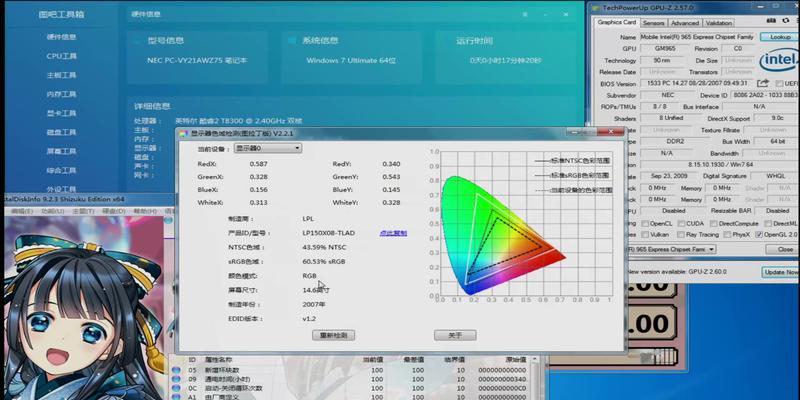Click the status dot for attribute 0C
Image resolution: width=800 pixels, height=400 pixels.
(176, 388)
